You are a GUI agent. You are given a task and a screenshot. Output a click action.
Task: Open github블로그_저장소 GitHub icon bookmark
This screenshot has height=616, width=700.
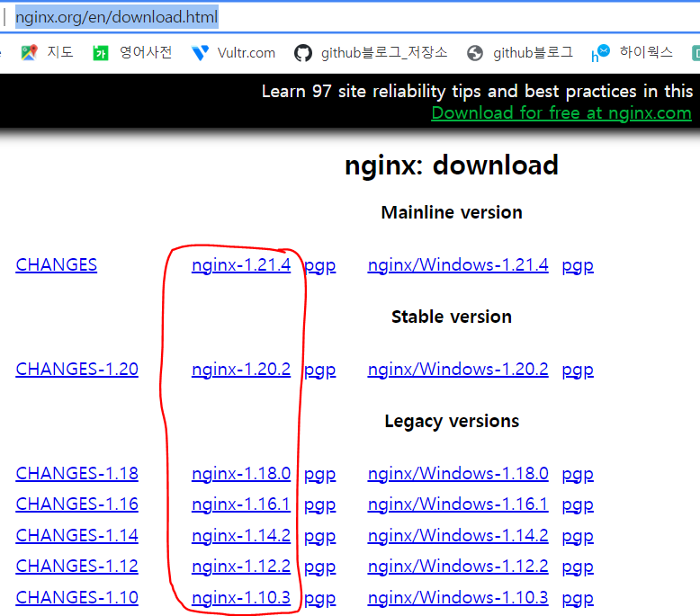click(303, 53)
